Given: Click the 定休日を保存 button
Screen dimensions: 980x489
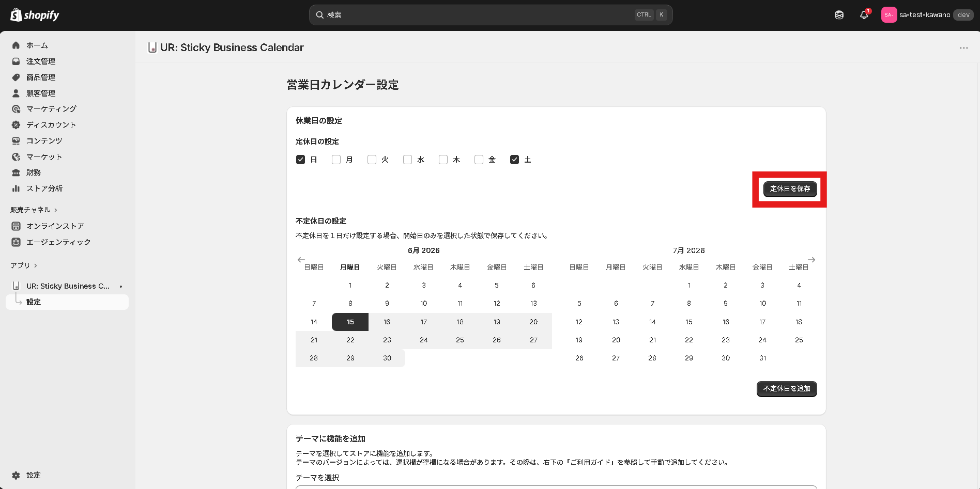Looking at the screenshot, I should [790, 189].
